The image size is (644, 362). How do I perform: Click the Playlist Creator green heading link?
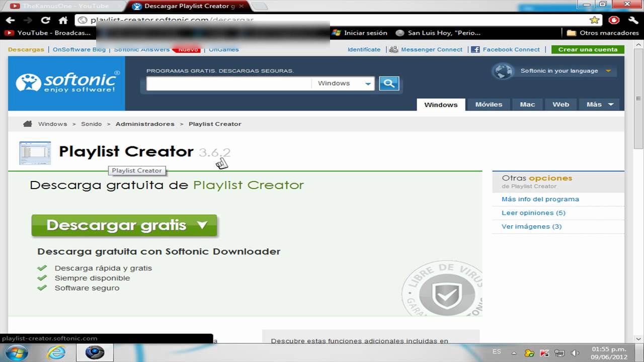pyautogui.click(x=249, y=185)
